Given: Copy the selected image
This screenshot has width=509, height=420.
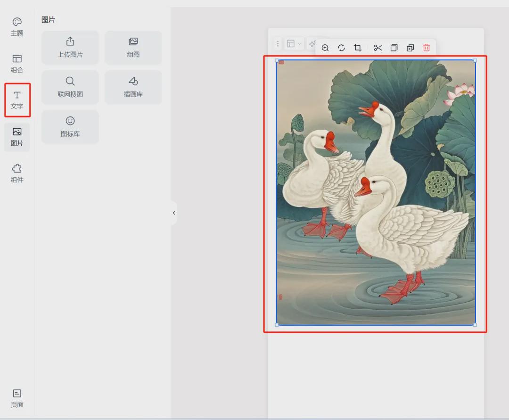Looking at the screenshot, I should pos(394,48).
